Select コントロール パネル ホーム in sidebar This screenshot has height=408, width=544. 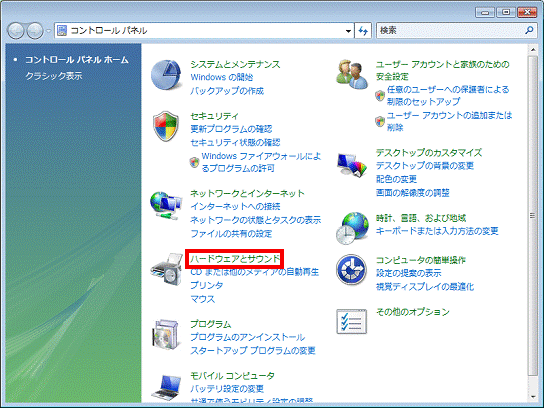[77, 60]
